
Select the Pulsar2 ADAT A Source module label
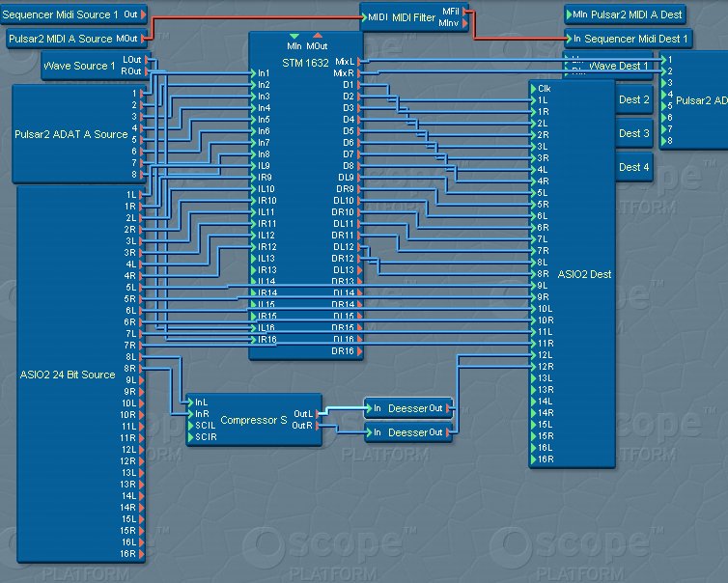[x=71, y=134]
